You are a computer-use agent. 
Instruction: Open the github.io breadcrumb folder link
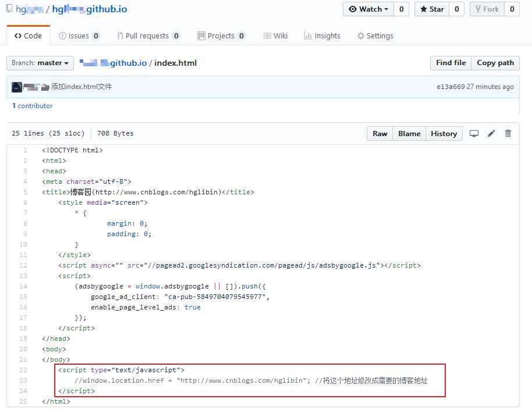[x=113, y=63]
